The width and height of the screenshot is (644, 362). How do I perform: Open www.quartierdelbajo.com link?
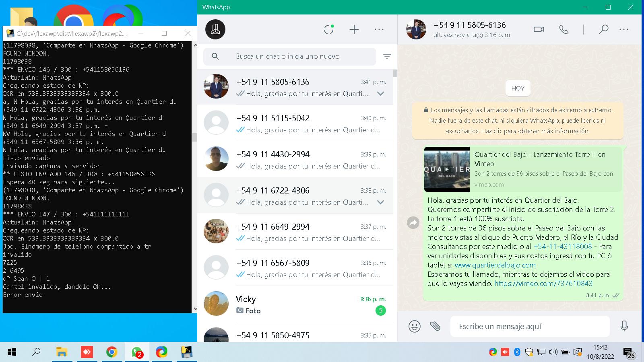[495, 265]
